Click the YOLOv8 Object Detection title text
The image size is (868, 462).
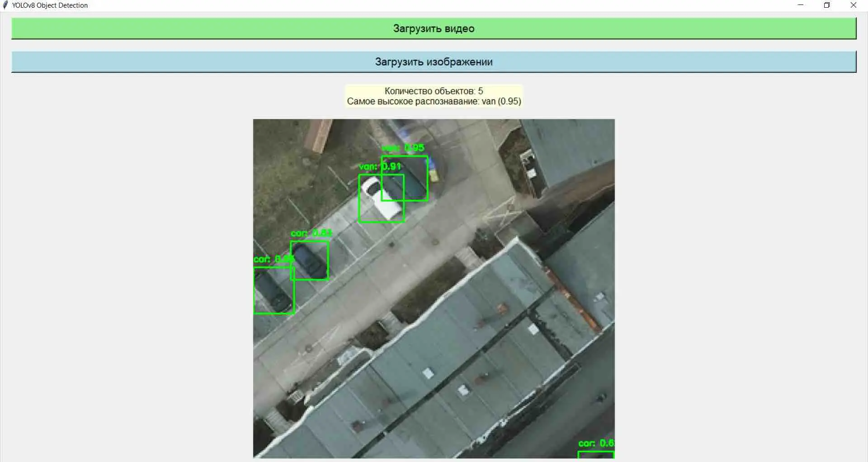[50, 5]
